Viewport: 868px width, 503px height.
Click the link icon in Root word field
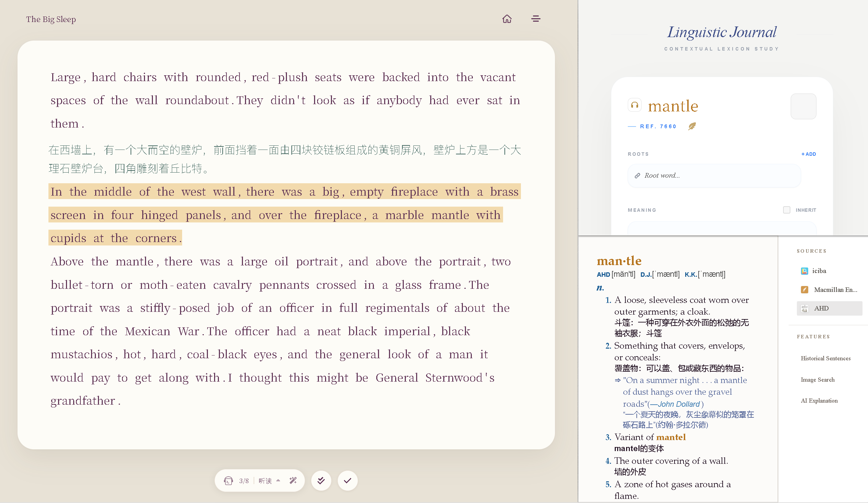[637, 175]
